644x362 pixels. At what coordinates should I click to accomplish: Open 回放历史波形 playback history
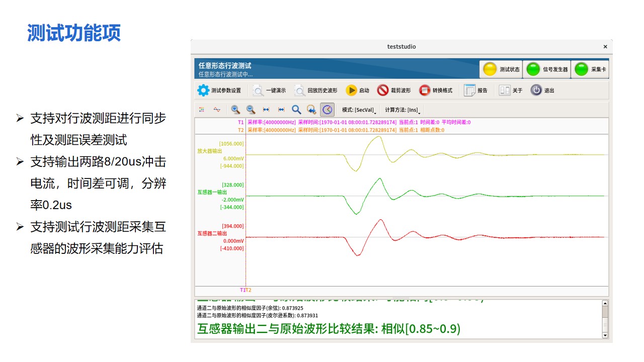coord(300,90)
